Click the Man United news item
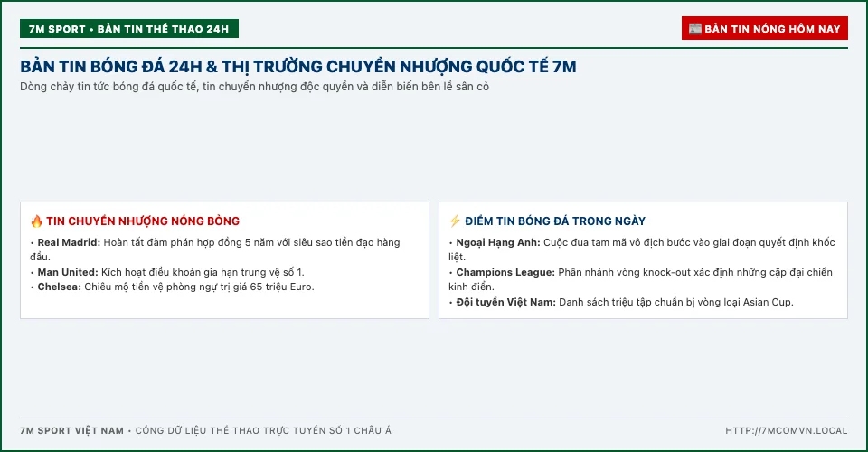This screenshot has width=868, height=452. click(x=167, y=272)
